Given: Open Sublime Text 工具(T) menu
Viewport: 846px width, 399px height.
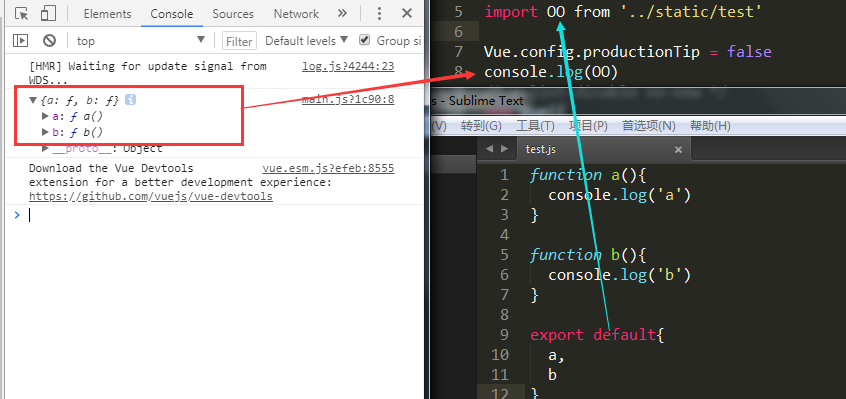Looking at the screenshot, I should [x=535, y=126].
